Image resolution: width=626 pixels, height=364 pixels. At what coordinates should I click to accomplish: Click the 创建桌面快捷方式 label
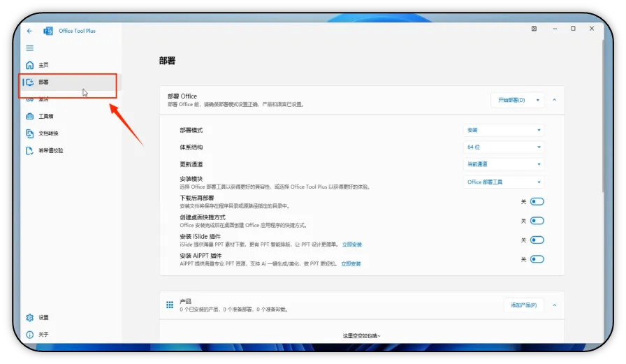pos(203,217)
